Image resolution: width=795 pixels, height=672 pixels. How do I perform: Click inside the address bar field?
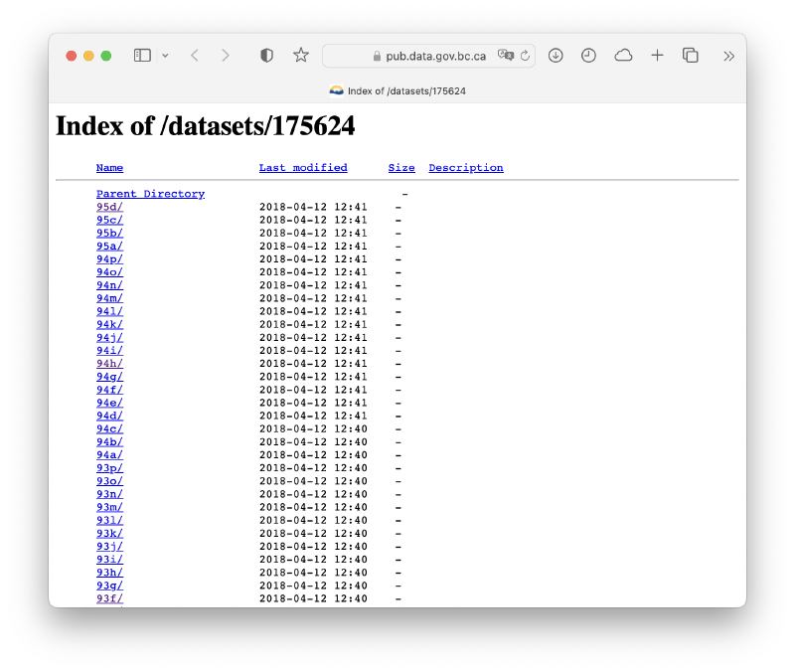coord(427,56)
